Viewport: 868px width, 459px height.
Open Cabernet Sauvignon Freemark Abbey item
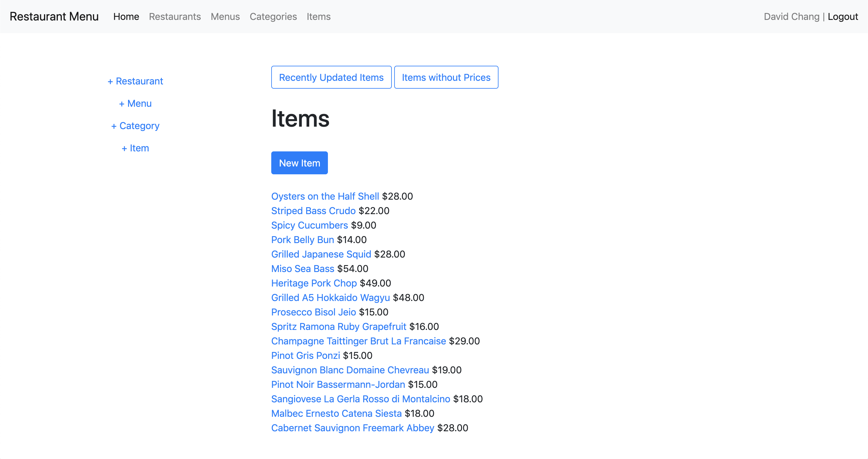352,428
